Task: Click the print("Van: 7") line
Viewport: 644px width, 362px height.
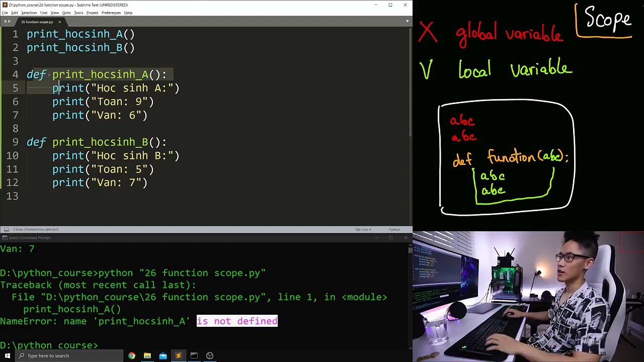Action: [100, 183]
